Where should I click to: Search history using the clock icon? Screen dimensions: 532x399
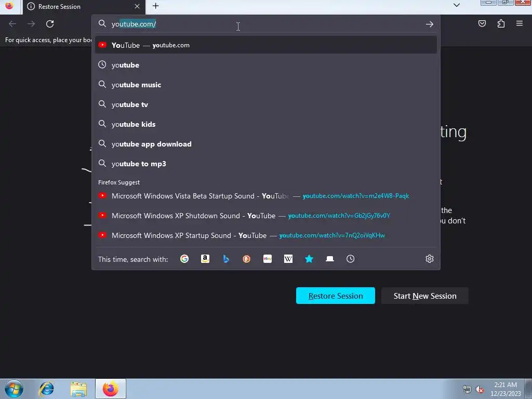(351, 259)
